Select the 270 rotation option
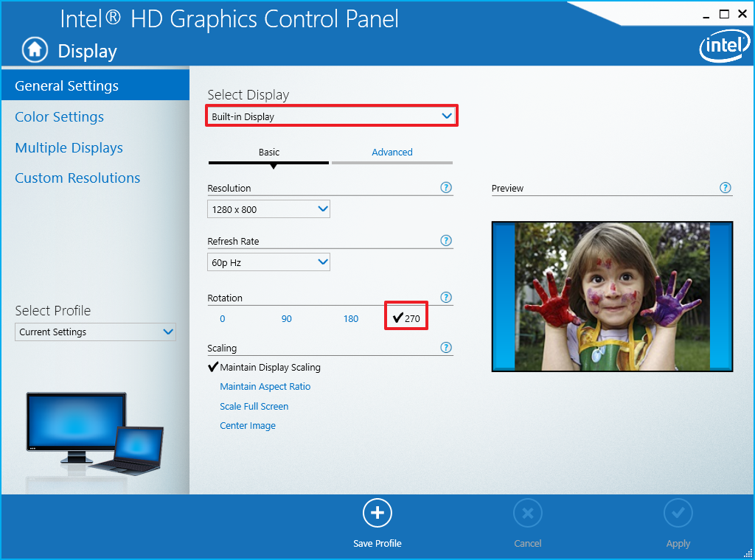Screen dimensions: 755x560 (x=406, y=318)
